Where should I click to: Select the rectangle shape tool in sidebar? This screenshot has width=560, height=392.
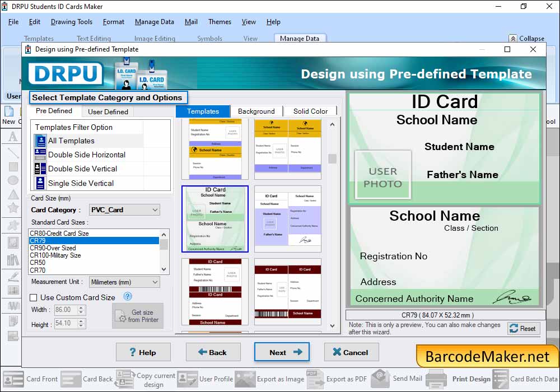13,167
